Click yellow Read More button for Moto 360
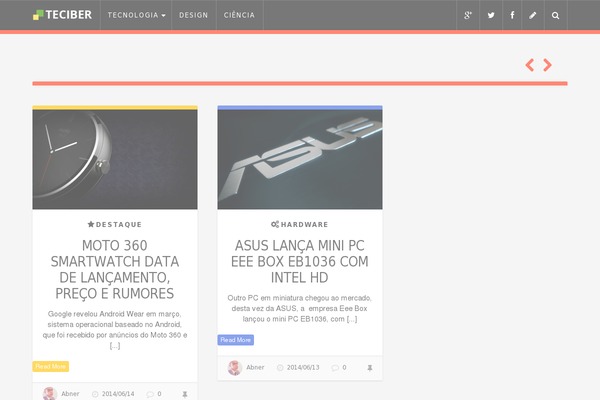The width and height of the screenshot is (600, 400). pos(51,366)
